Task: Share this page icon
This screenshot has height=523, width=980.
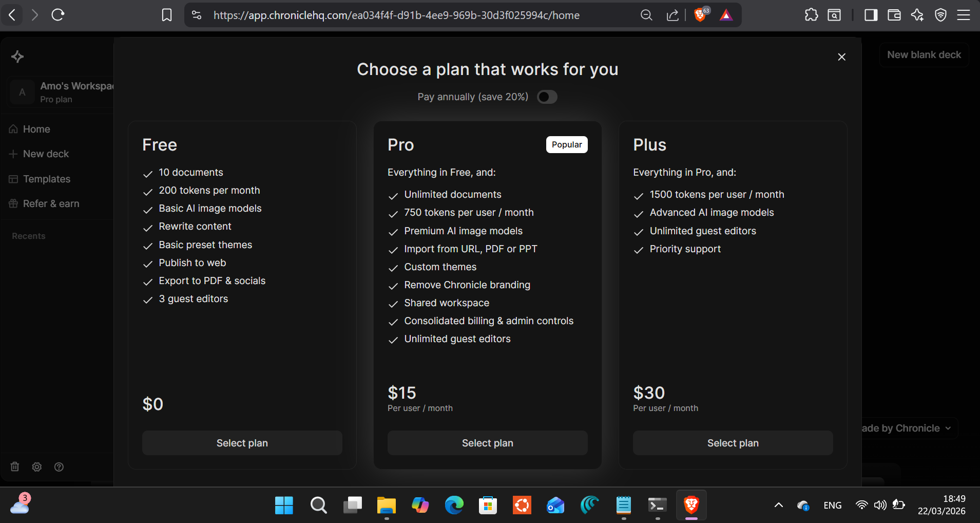Action: tap(672, 15)
